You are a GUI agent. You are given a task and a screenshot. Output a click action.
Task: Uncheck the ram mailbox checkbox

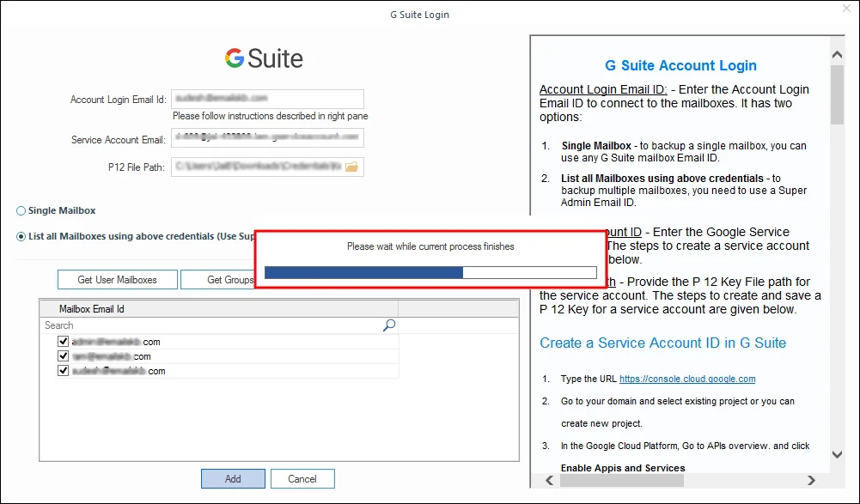63,356
